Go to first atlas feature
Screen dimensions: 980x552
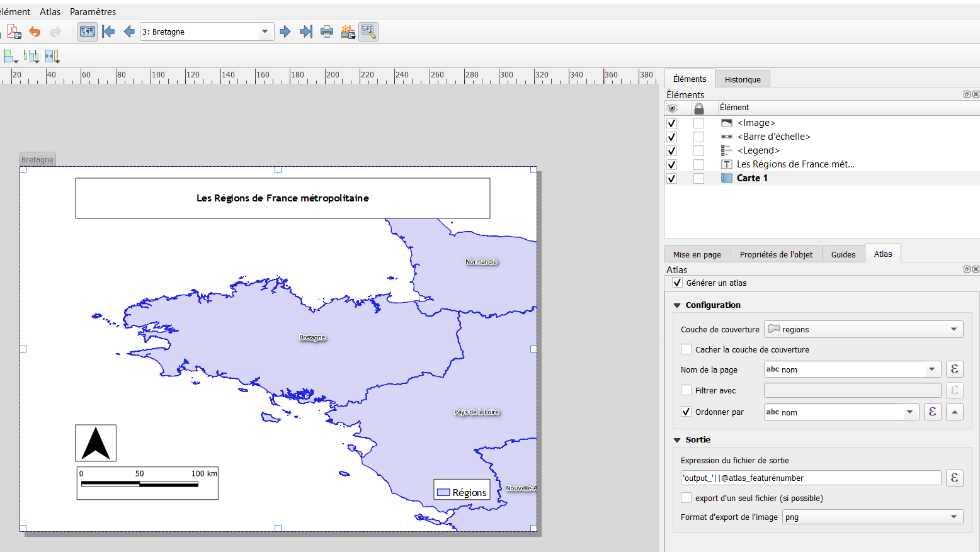point(108,31)
